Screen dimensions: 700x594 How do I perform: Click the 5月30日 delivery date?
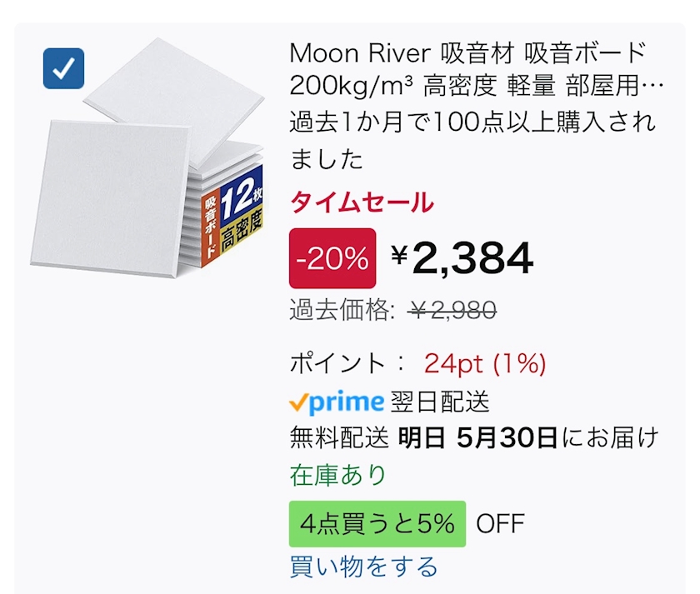507,437
